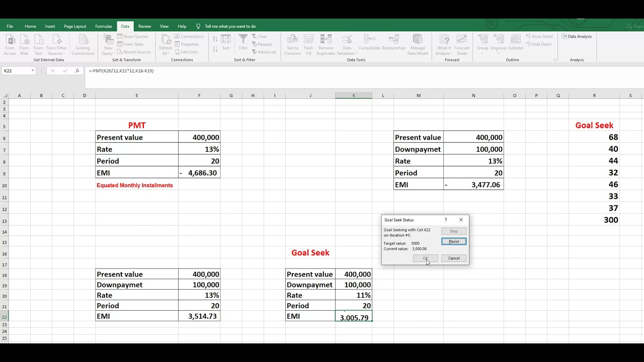The width and height of the screenshot is (644, 362).
Task: Click the From Text import icon
Action: tap(38, 45)
